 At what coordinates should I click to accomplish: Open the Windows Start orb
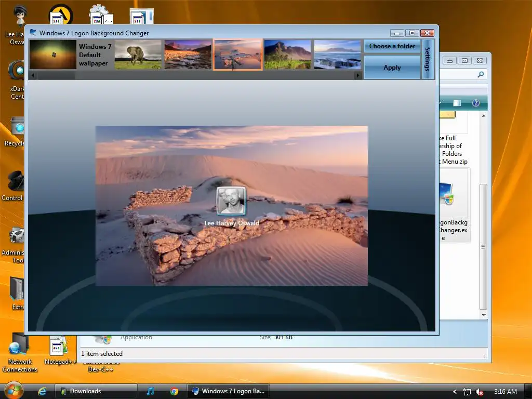(14, 391)
